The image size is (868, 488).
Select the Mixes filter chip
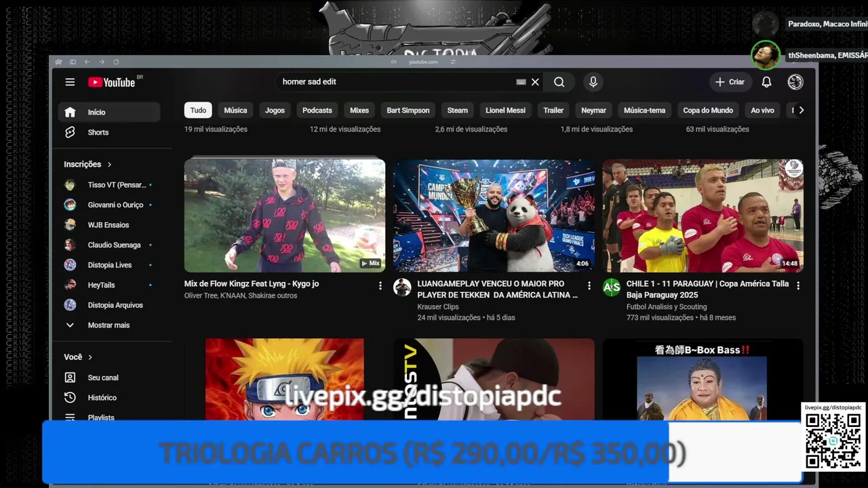click(x=359, y=110)
